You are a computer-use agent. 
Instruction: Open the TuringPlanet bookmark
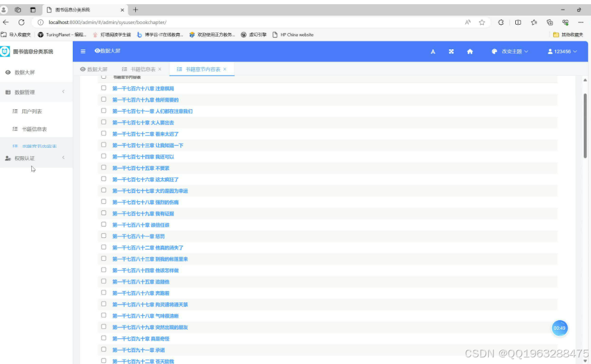coord(62,35)
